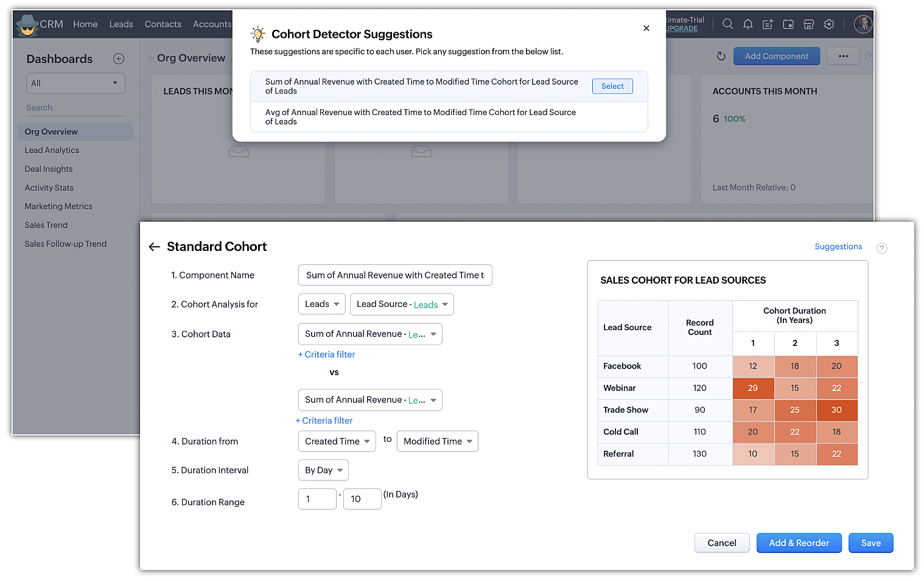Click the Suggestions link
This screenshot has height=581, width=924.
tap(838, 247)
